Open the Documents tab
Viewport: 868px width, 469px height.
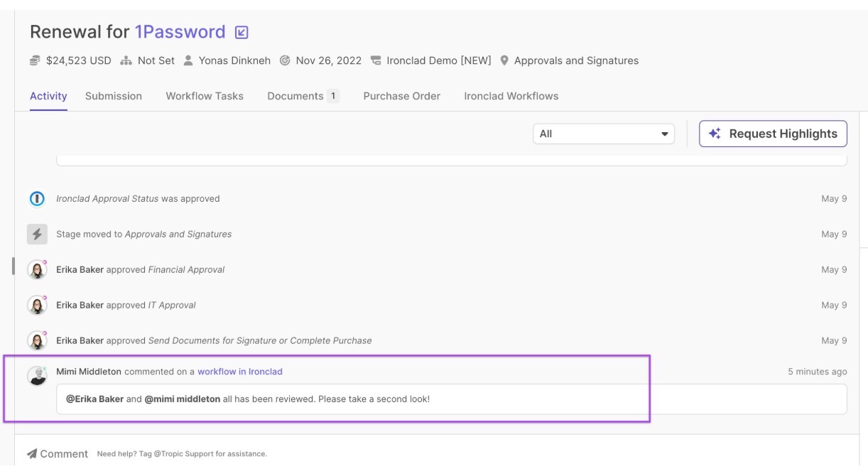coord(303,96)
